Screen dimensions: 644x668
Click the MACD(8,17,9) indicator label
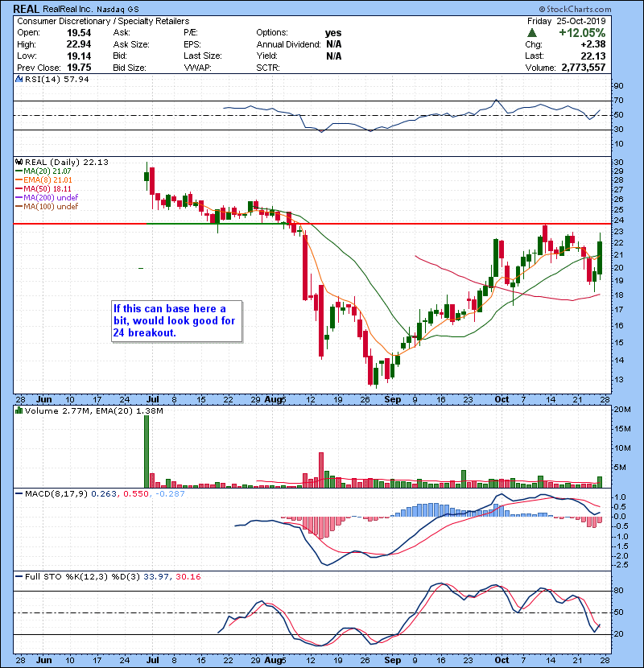click(x=56, y=494)
